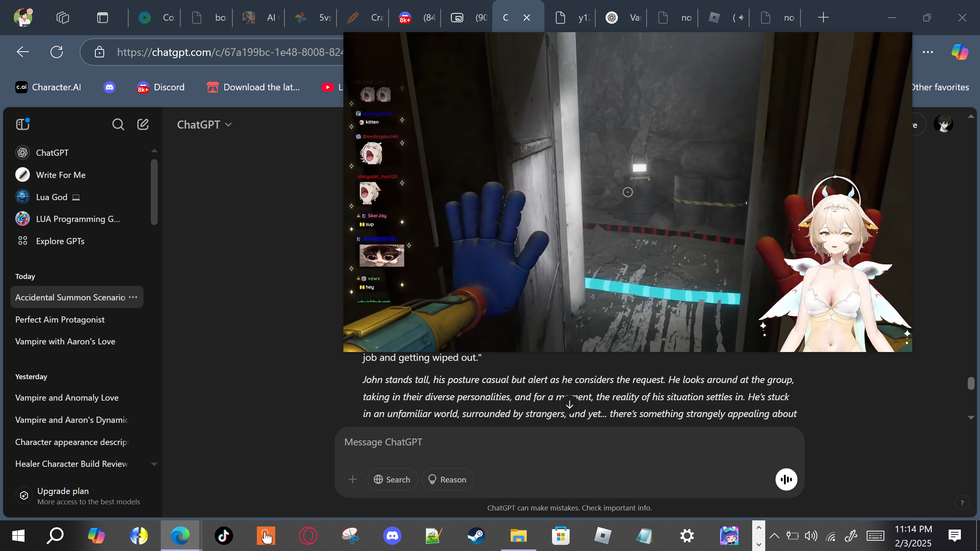This screenshot has height=551, width=980.
Task: Refresh the page with reload icon
Action: click(x=57, y=52)
